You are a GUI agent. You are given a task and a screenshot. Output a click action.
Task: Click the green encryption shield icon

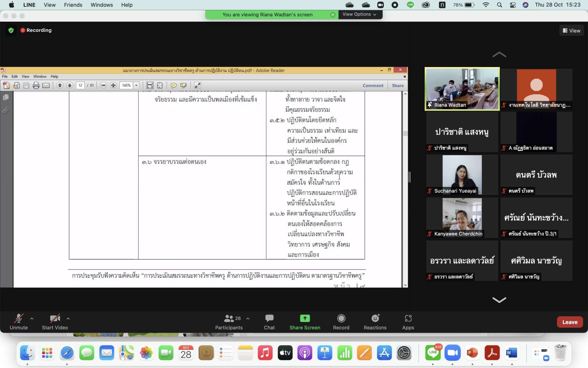(11, 30)
